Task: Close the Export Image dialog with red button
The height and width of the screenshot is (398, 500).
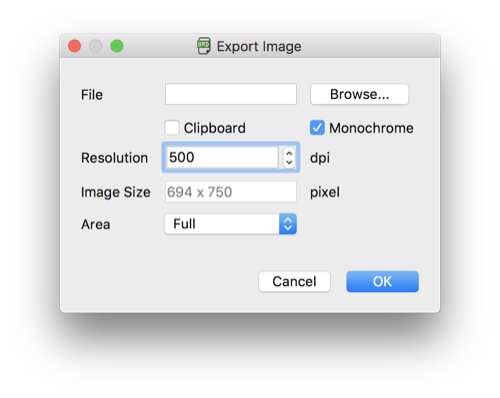Action: 74,46
